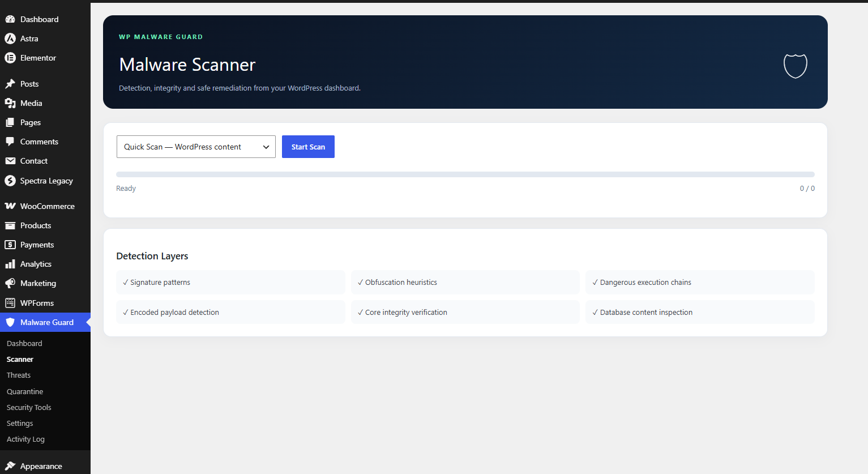Click the Media icon in sidebar
Viewport: 868px width, 474px height.
pos(10,103)
